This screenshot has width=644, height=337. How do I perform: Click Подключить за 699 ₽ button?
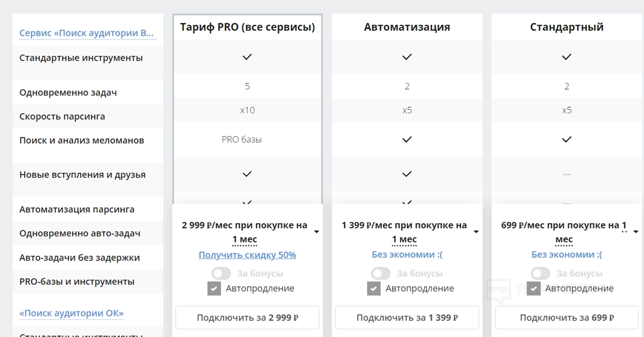pos(566,318)
